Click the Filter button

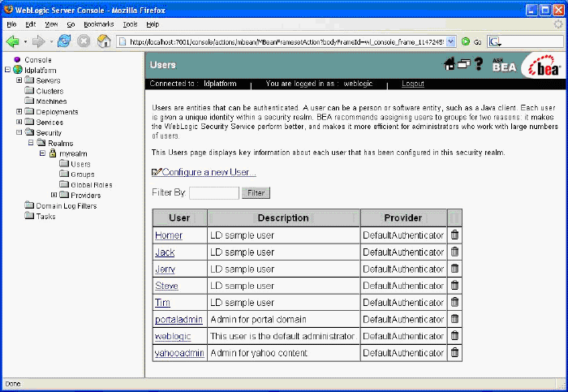[256, 192]
